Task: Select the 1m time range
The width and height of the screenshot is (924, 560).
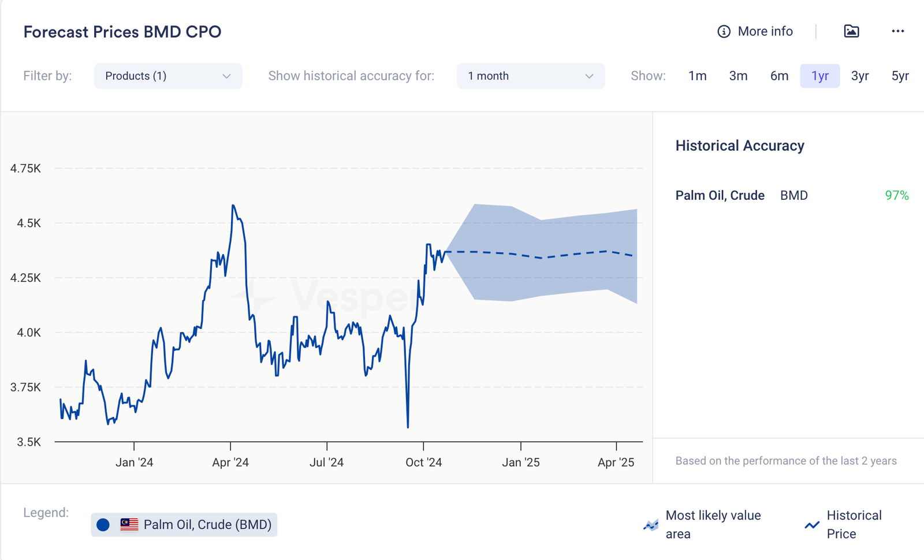Action: pyautogui.click(x=697, y=76)
